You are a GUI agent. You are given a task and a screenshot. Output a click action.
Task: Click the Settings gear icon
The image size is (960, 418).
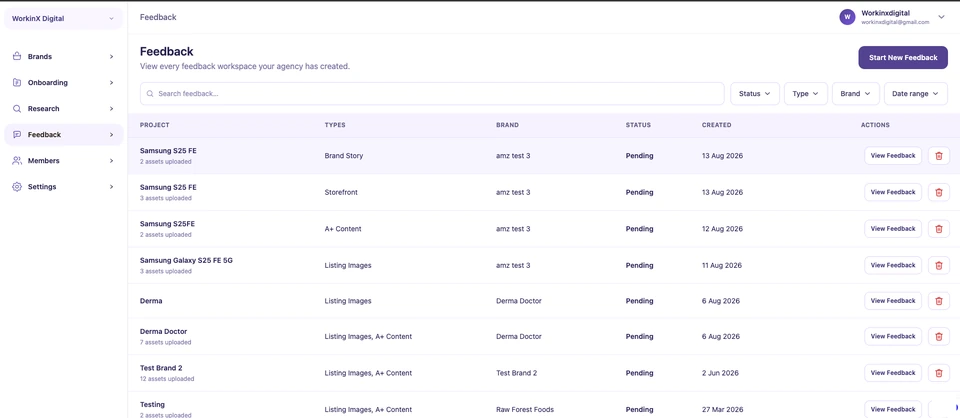click(x=17, y=187)
